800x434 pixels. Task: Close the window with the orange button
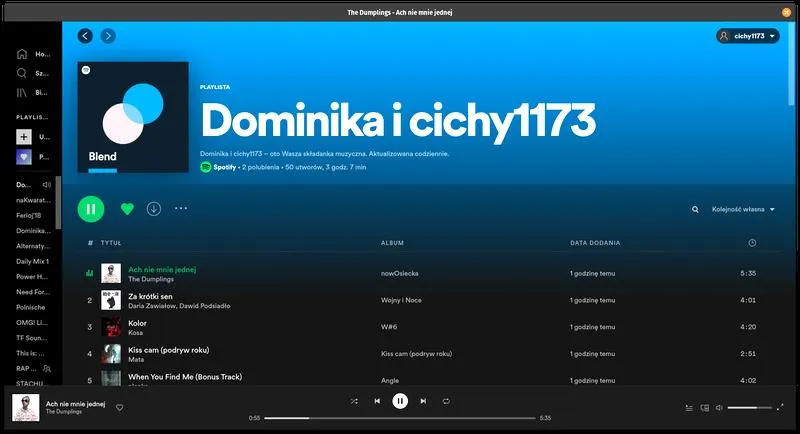pos(786,12)
